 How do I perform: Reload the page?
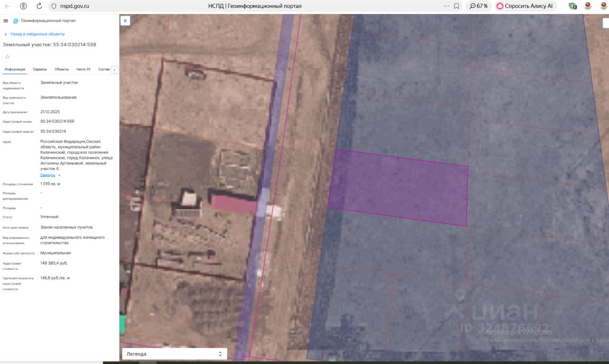tap(39, 6)
